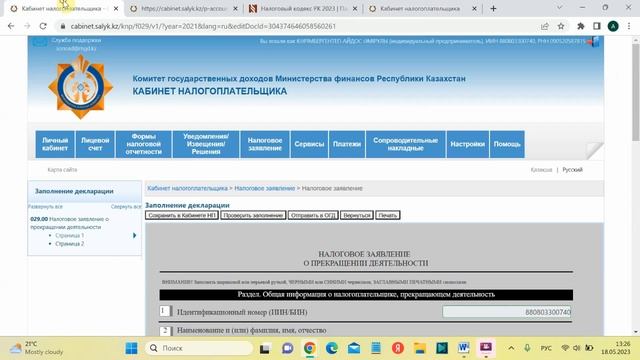This screenshot has height=360, width=640.
Task: Open Yandex browser from the taskbar
Action: click(398, 348)
